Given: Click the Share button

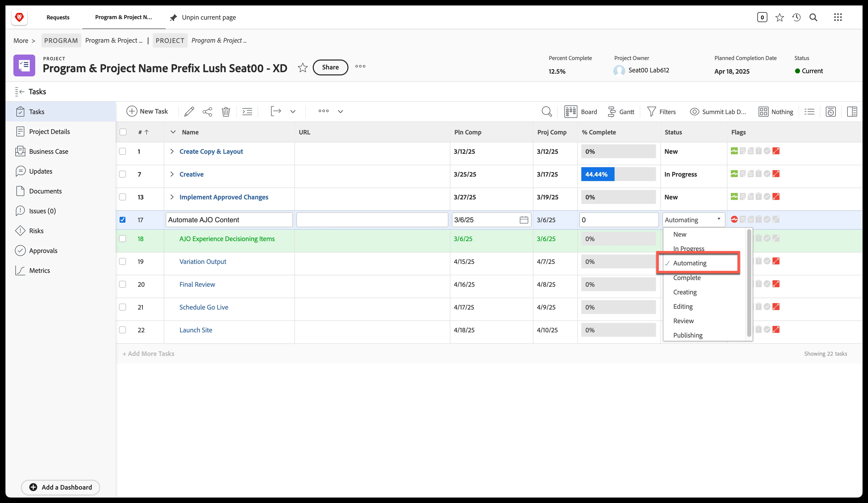Looking at the screenshot, I should tap(330, 67).
